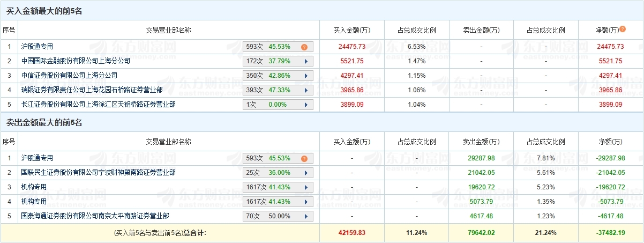The image size is (644, 243).
Task: Open the 中信证券股份有限公司上海分公司 link
Action: point(69,76)
